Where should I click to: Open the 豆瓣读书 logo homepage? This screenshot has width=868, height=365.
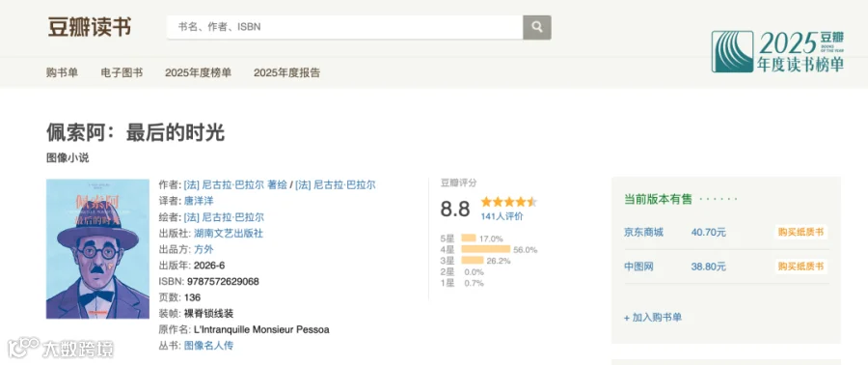pyautogui.click(x=89, y=27)
